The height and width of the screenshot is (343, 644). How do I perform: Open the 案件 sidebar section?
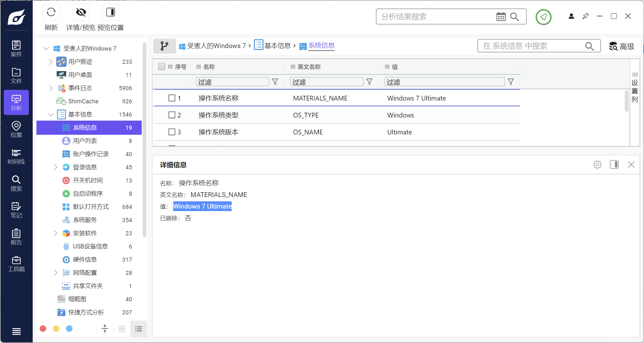coord(16,49)
